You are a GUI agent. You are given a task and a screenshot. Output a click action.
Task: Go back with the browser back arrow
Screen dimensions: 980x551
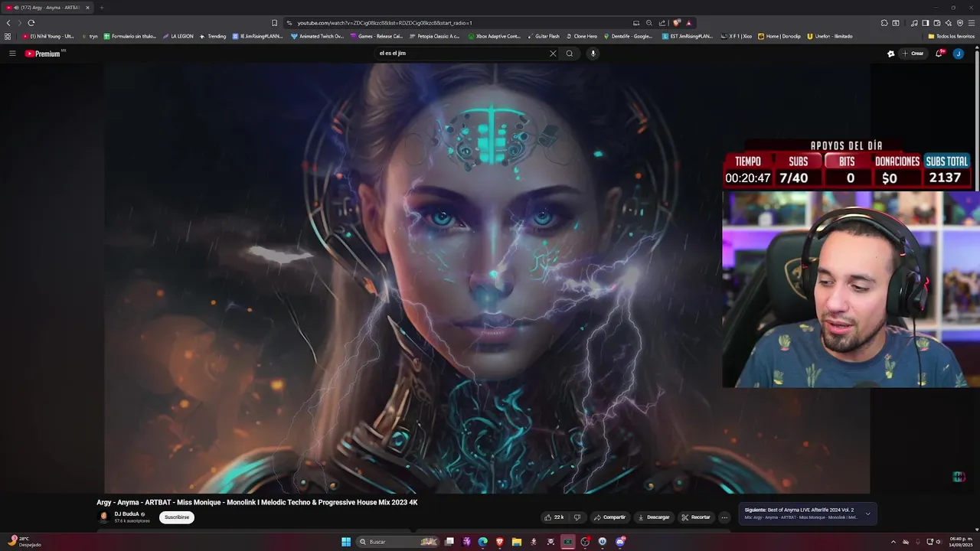tap(8, 23)
